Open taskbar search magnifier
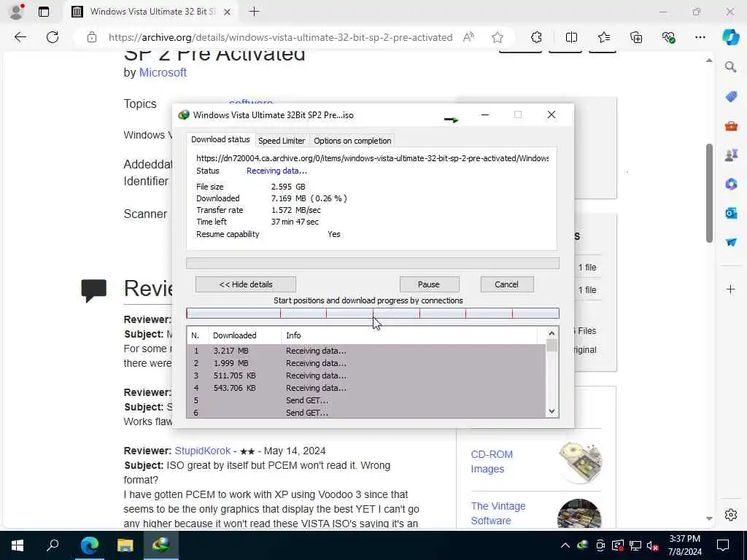Viewport: 747px width, 560px height. [53, 545]
